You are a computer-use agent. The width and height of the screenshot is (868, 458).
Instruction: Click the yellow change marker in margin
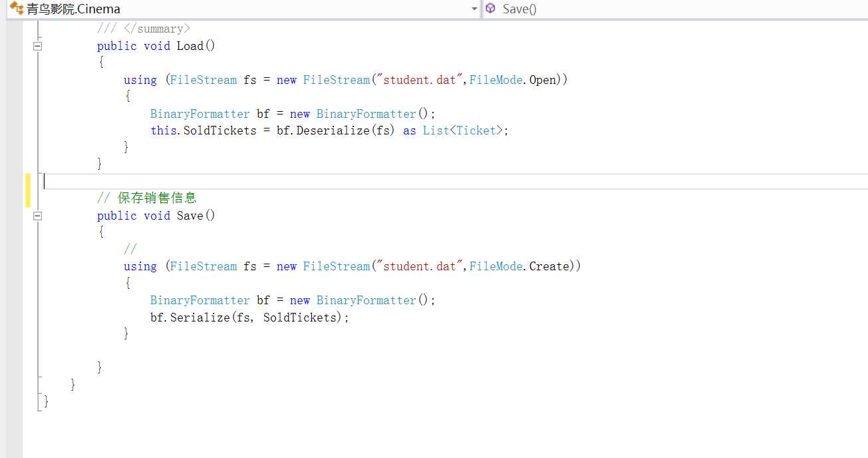coord(28,190)
